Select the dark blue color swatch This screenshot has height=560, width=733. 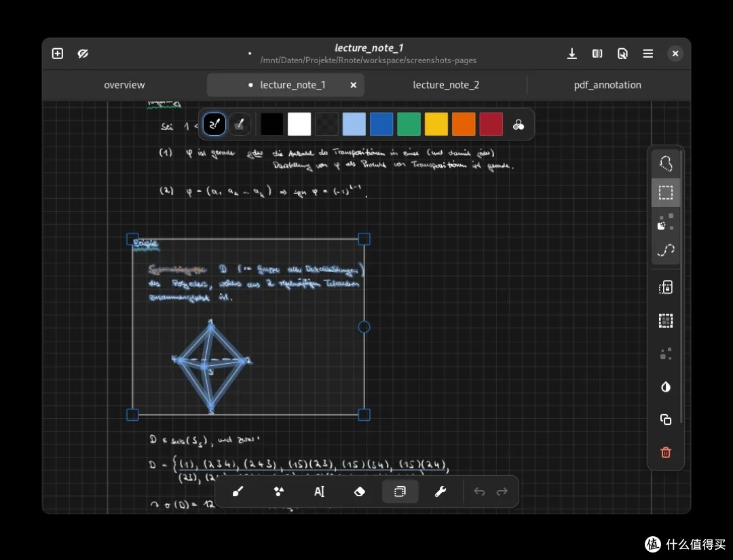tap(381, 124)
